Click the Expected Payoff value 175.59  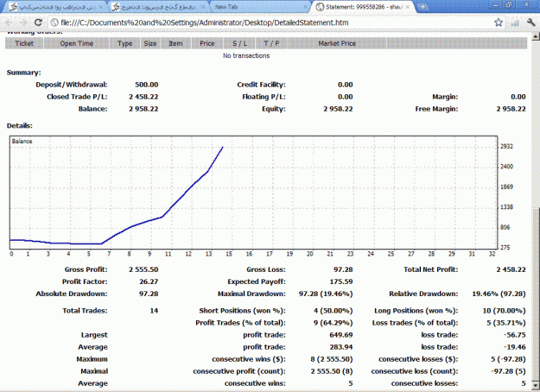341,281
